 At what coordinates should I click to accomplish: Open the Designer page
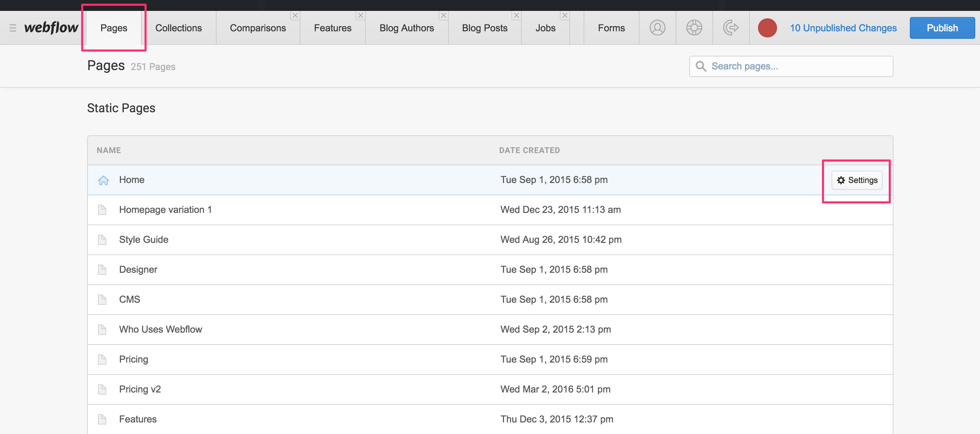[x=490, y=270]
